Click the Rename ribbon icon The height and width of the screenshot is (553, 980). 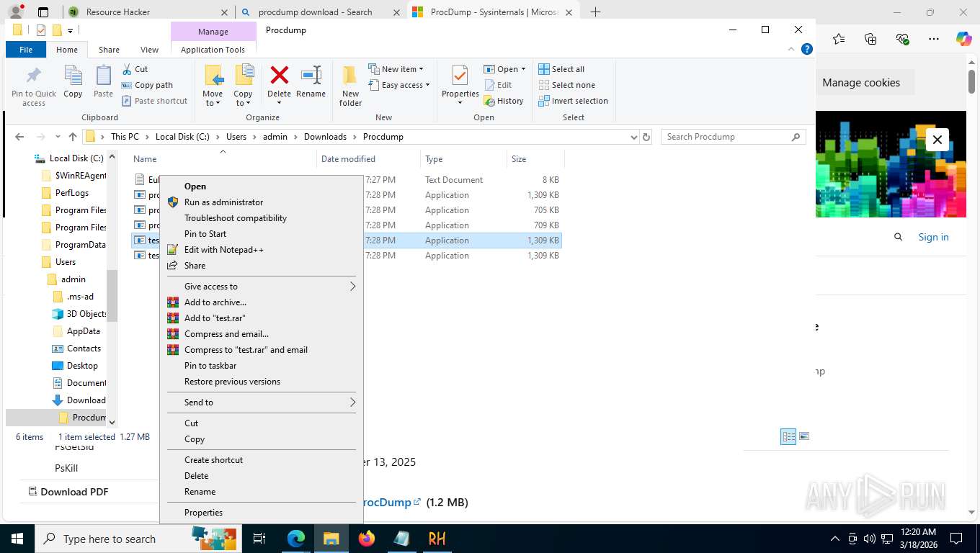click(311, 81)
